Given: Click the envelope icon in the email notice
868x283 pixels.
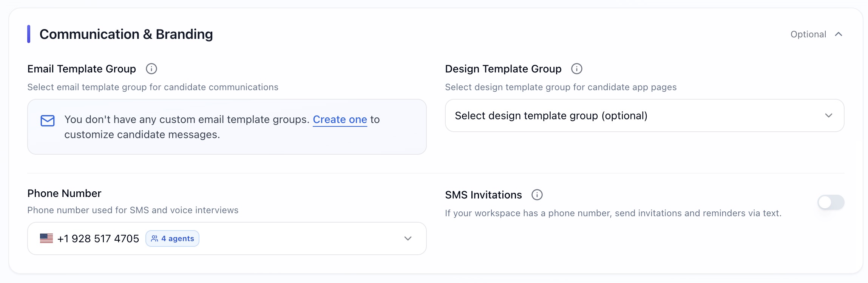Looking at the screenshot, I should point(48,121).
